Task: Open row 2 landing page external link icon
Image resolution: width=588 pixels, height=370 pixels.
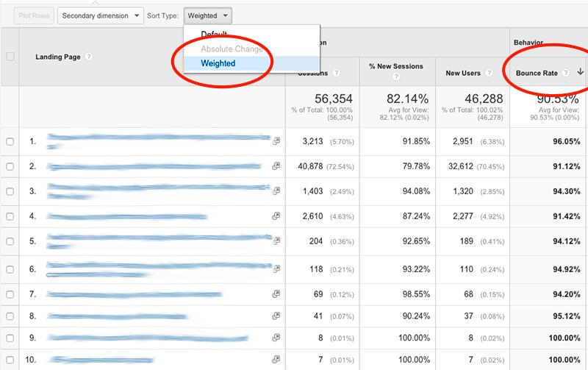Action: pyautogui.click(x=276, y=166)
